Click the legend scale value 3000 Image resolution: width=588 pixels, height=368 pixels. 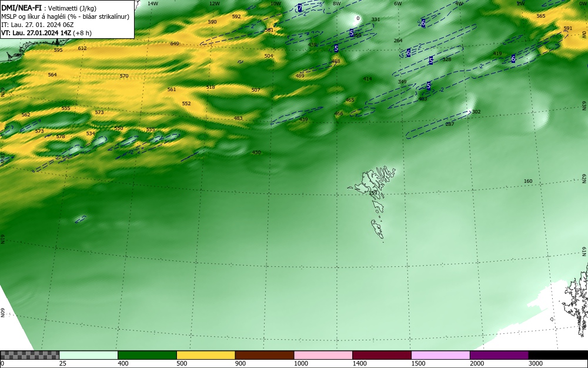(536, 363)
